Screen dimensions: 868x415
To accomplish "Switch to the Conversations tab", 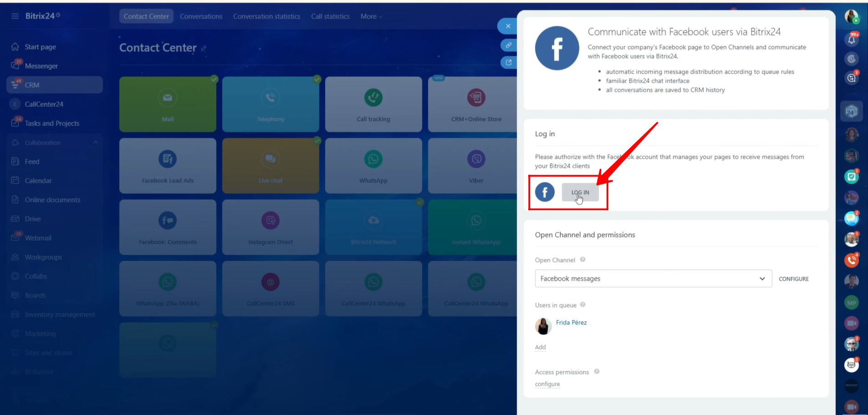I will [201, 16].
